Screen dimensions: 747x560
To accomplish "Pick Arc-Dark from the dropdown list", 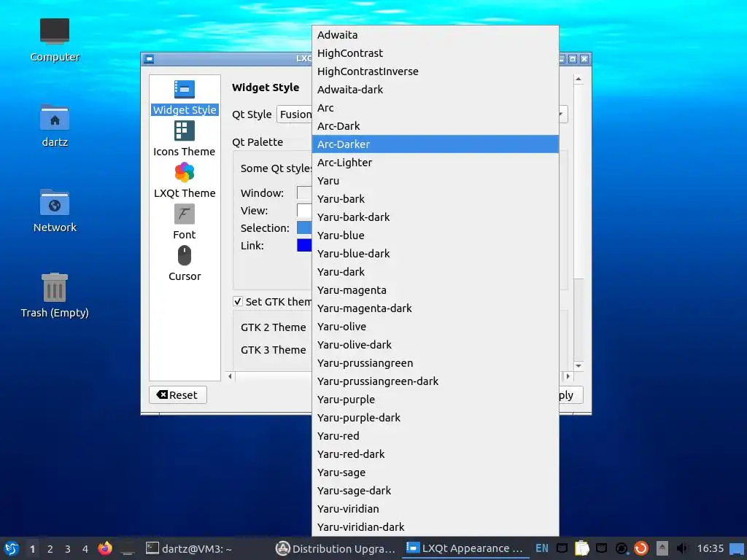I will coord(435,126).
